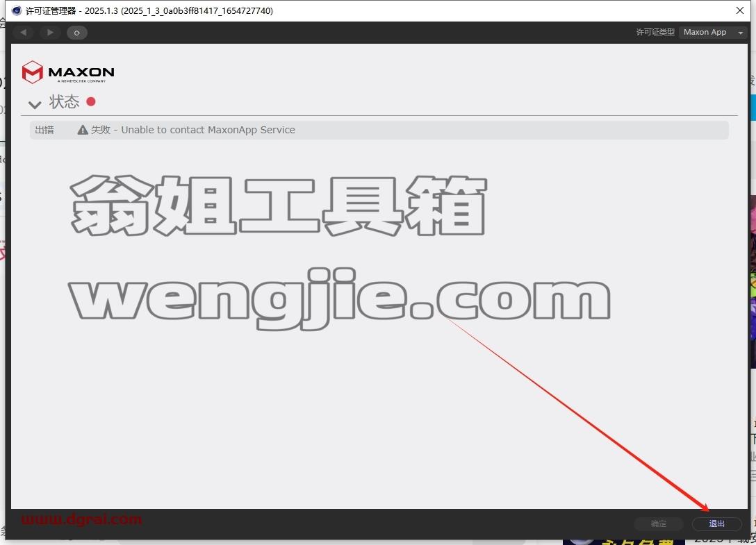Click the 退出 button
This screenshot has width=756, height=545.
716,523
